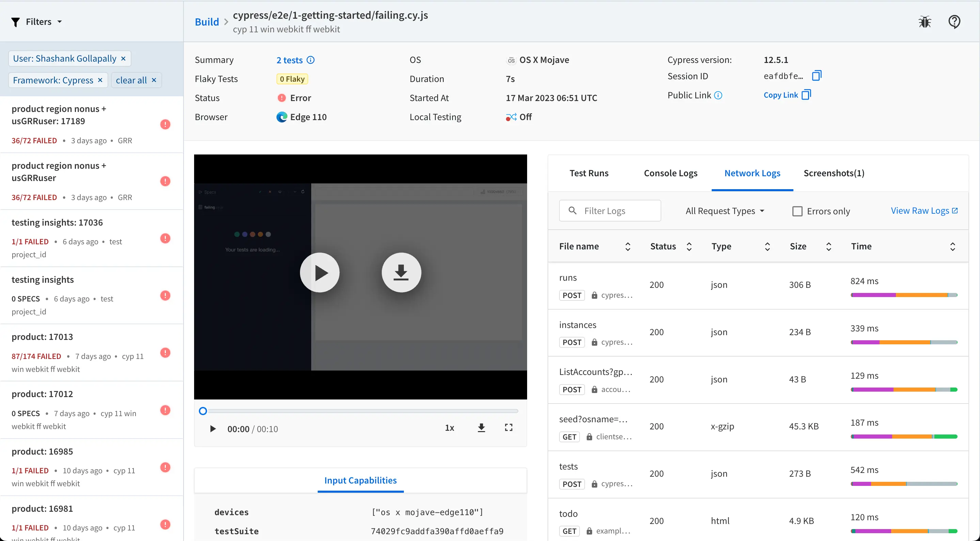Click the video progress slider handle
This screenshot has width=980, height=541.
[203, 411]
